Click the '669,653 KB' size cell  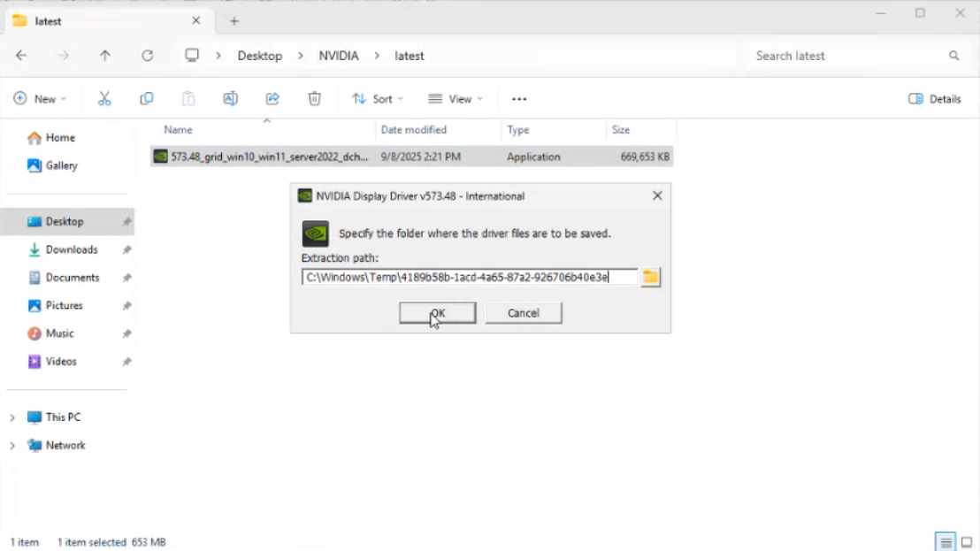click(645, 157)
